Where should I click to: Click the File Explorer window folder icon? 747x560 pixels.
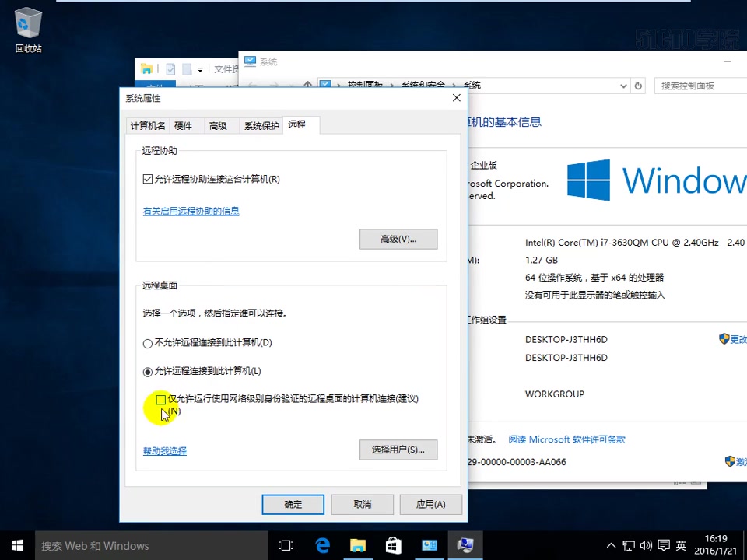pos(147,69)
